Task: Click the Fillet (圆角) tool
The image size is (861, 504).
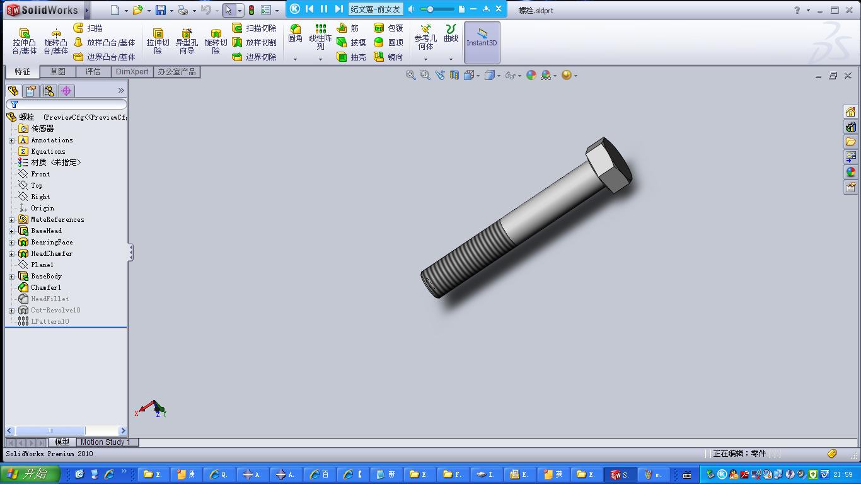Action: coord(295,33)
